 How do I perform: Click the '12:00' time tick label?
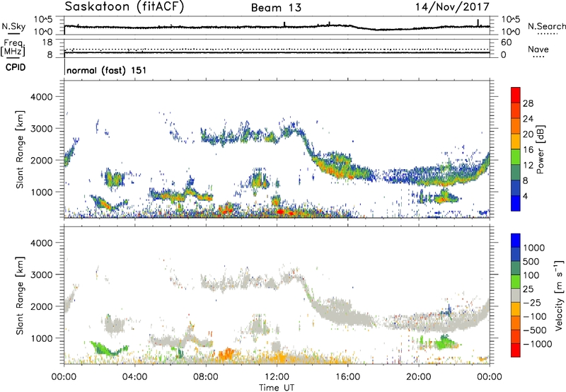277,377
